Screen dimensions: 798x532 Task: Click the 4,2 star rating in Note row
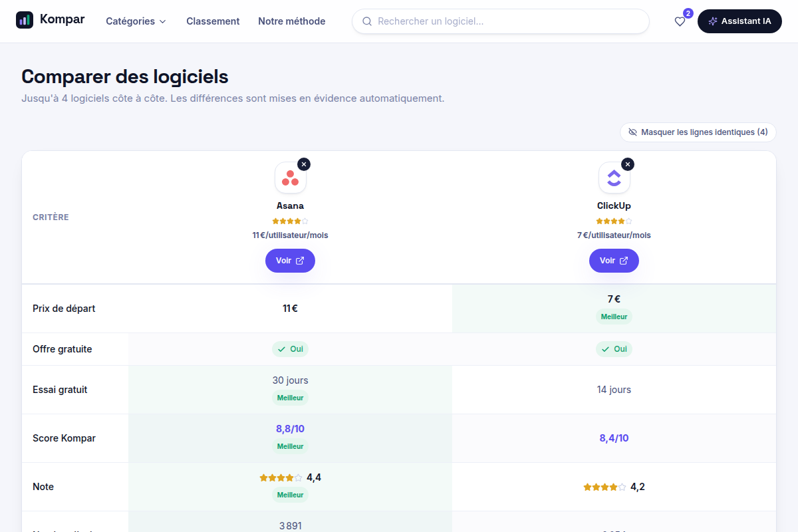coord(614,487)
